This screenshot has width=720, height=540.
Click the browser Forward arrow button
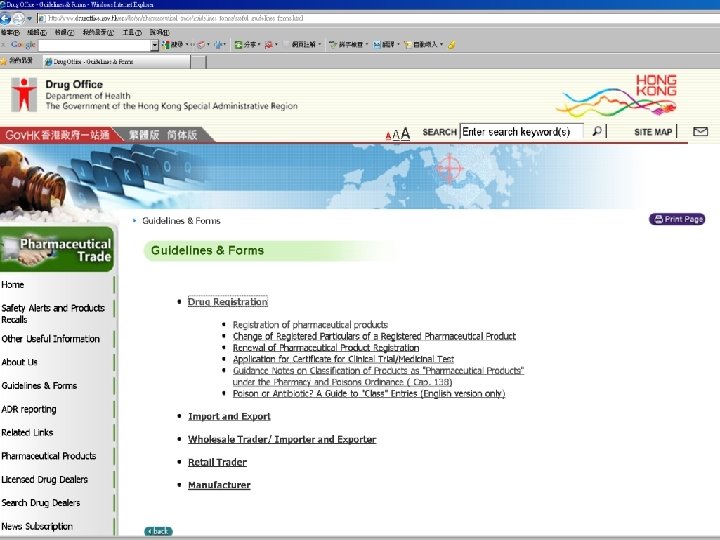click(x=18, y=19)
